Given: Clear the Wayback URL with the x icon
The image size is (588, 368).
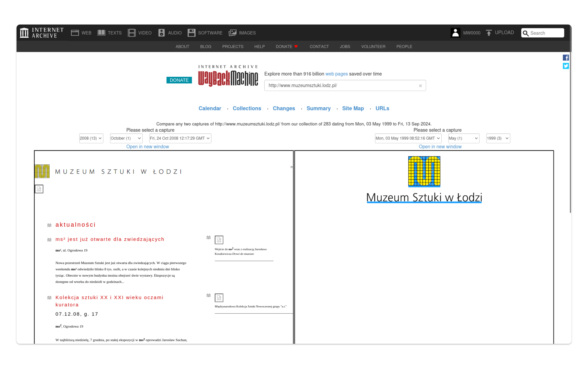Looking at the screenshot, I should pyautogui.click(x=420, y=86).
